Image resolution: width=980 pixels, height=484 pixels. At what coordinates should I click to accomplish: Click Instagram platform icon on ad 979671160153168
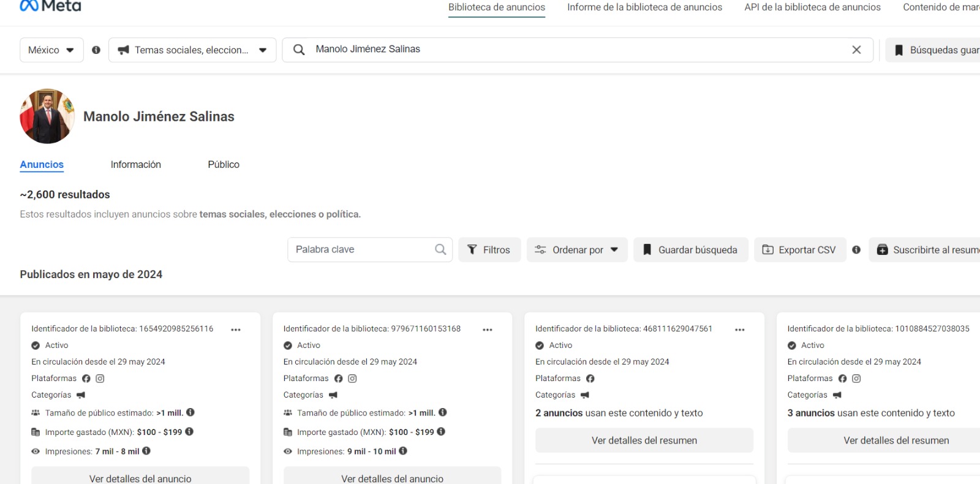click(352, 379)
